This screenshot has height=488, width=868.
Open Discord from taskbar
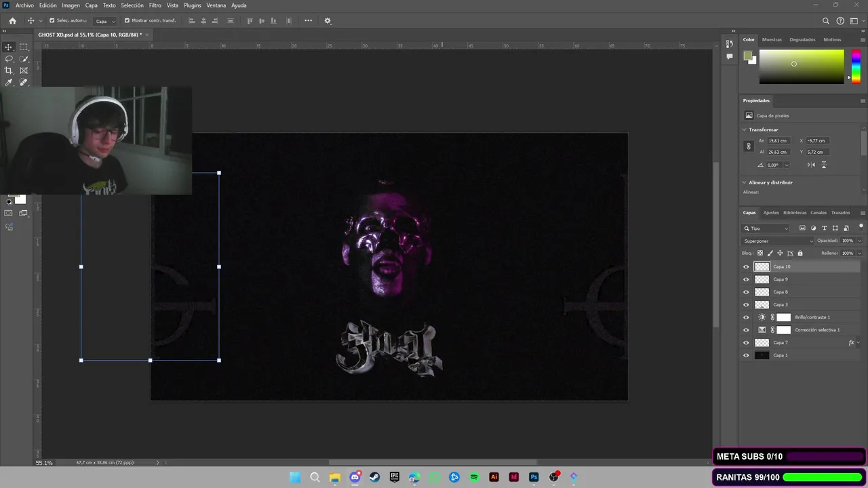click(x=355, y=477)
